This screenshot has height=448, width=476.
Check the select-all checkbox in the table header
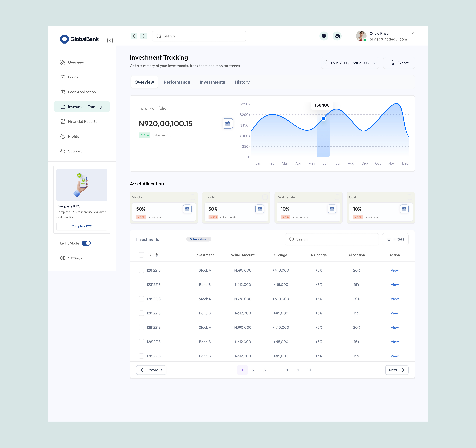[141, 255]
